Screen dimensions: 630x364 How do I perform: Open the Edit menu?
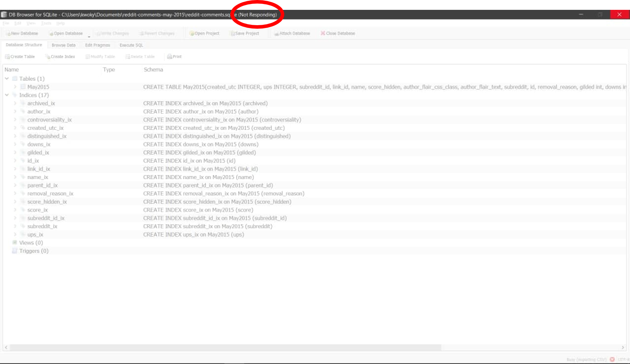click(18, 23)
